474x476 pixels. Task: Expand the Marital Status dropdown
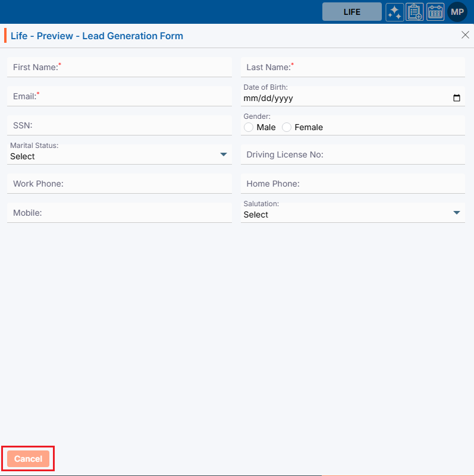(119, 156)
